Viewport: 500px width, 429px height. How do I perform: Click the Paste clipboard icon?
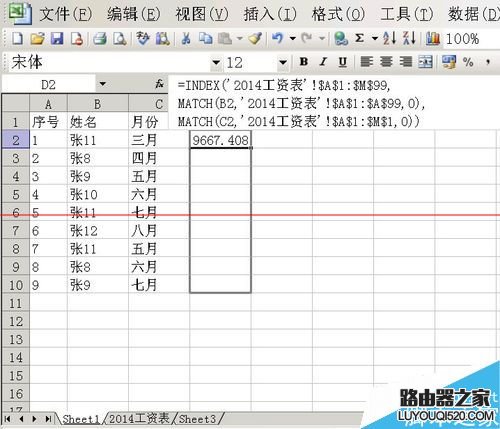pos(225,39)
